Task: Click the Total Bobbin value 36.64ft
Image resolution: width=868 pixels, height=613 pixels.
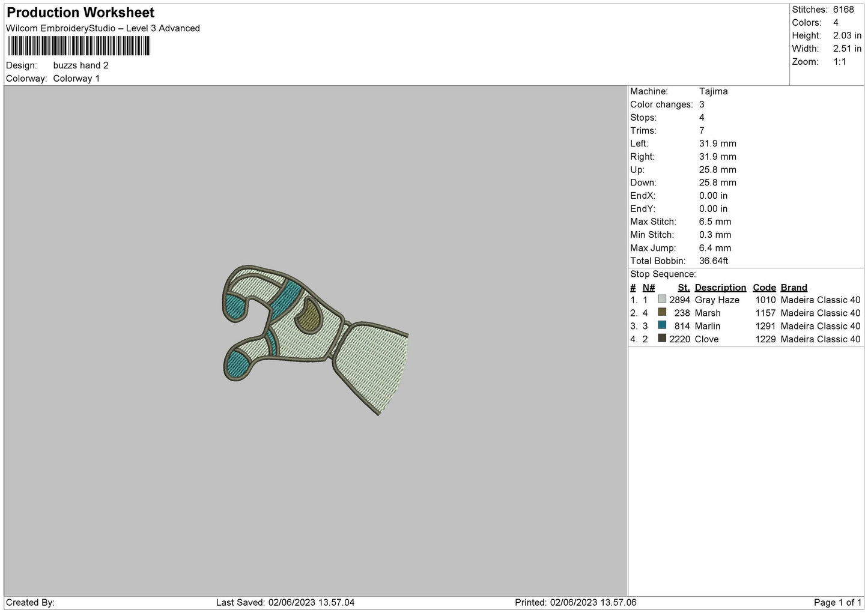Action: click(714, 261)
